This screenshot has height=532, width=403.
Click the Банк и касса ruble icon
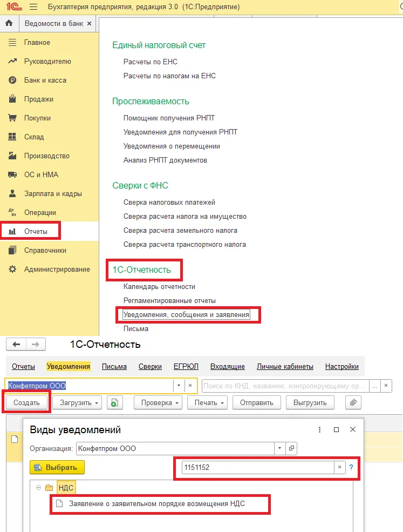click(x=12, y=80)
